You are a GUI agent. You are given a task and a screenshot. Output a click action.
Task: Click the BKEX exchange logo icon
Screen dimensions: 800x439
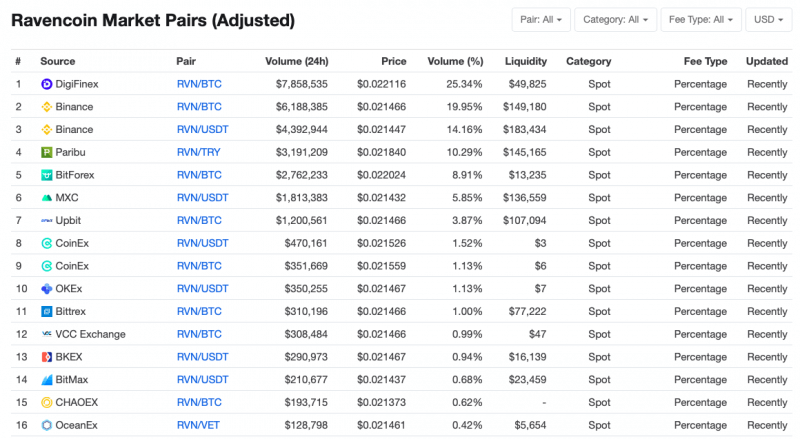[x=47, y=357]
